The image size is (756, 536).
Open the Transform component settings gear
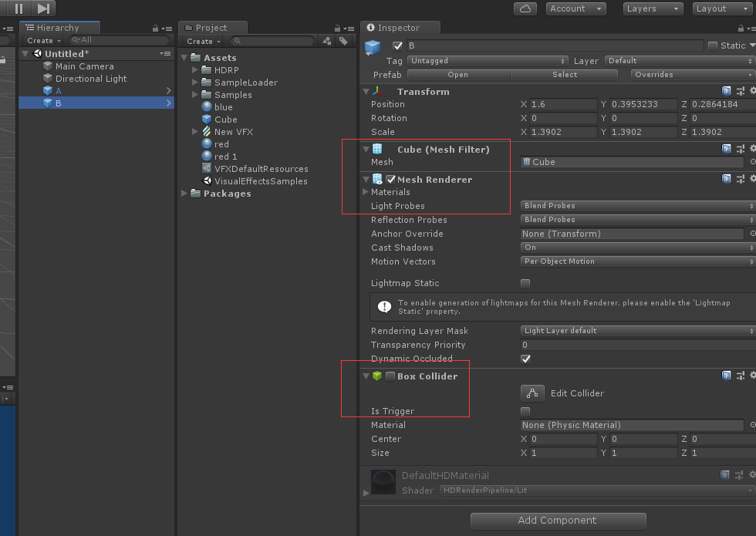(753, 90)
